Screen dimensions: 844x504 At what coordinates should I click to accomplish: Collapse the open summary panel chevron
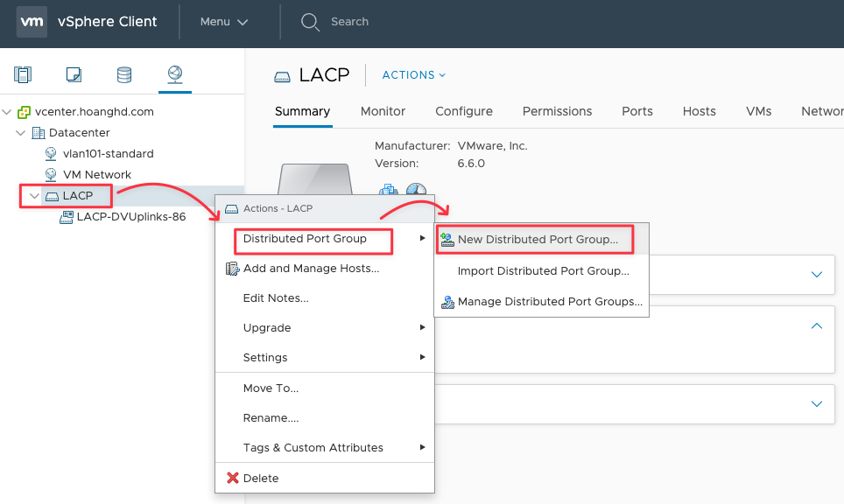tap(817, 326)
